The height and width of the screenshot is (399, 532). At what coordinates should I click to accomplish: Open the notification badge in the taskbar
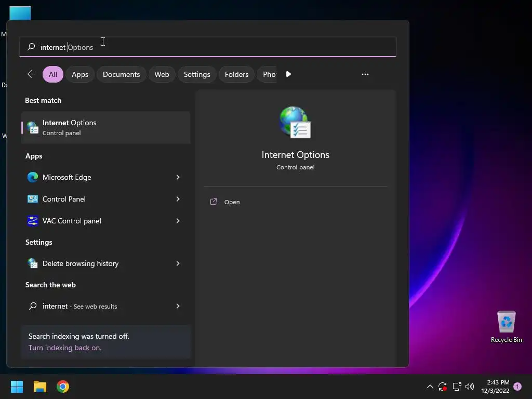pyautogui.click(x=517, y=386)
